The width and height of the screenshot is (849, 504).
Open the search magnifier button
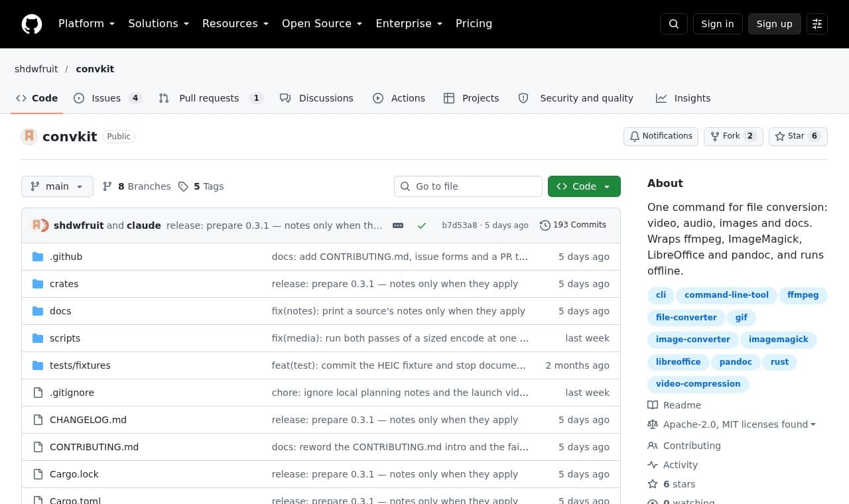point(673,24)
